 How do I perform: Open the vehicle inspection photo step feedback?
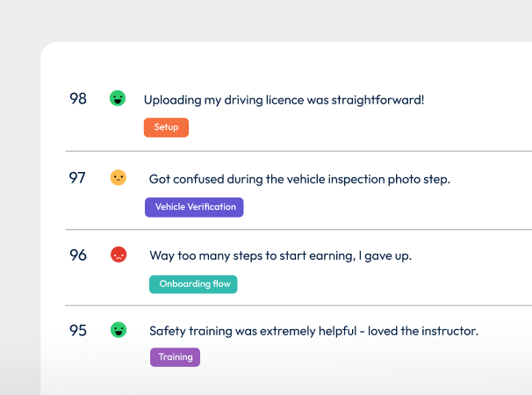[299, 180]
